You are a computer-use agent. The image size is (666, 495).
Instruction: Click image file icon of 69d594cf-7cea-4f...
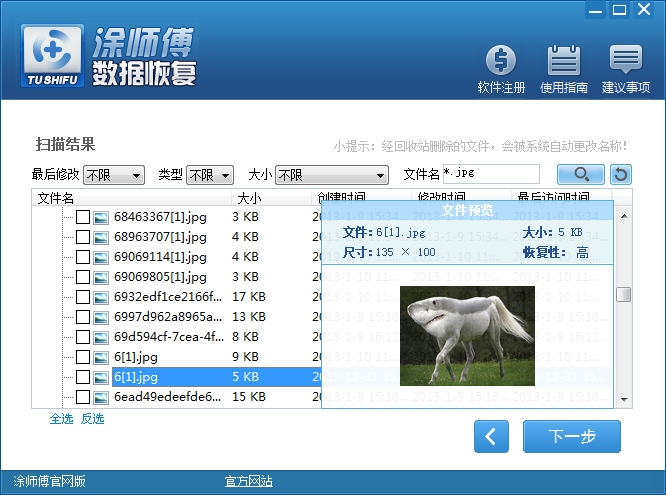pos(101,337)
